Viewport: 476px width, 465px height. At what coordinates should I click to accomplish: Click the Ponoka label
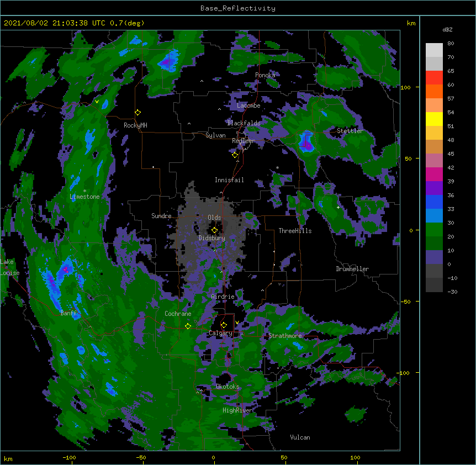click(265, 75)
